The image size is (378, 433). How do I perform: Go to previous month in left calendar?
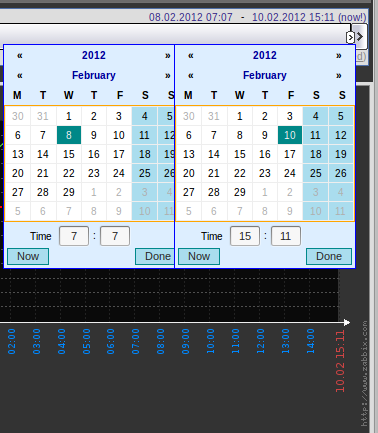(x=20, y=76)
